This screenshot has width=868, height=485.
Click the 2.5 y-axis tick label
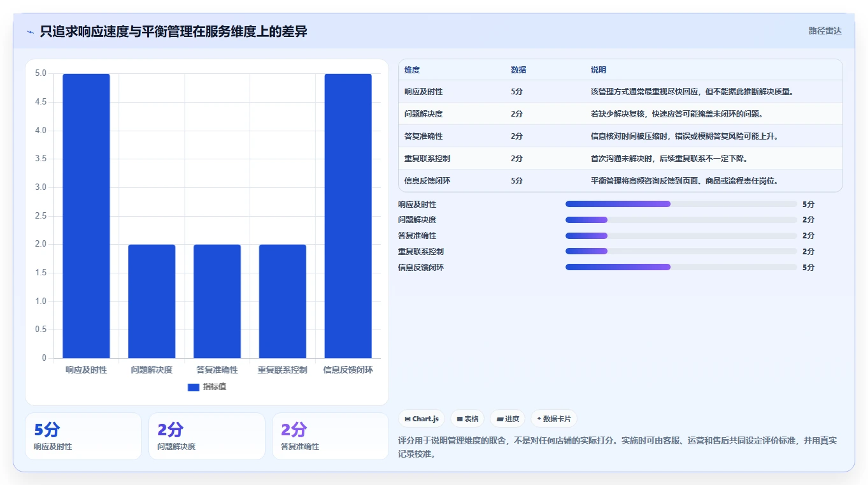[x=41, y=216]
